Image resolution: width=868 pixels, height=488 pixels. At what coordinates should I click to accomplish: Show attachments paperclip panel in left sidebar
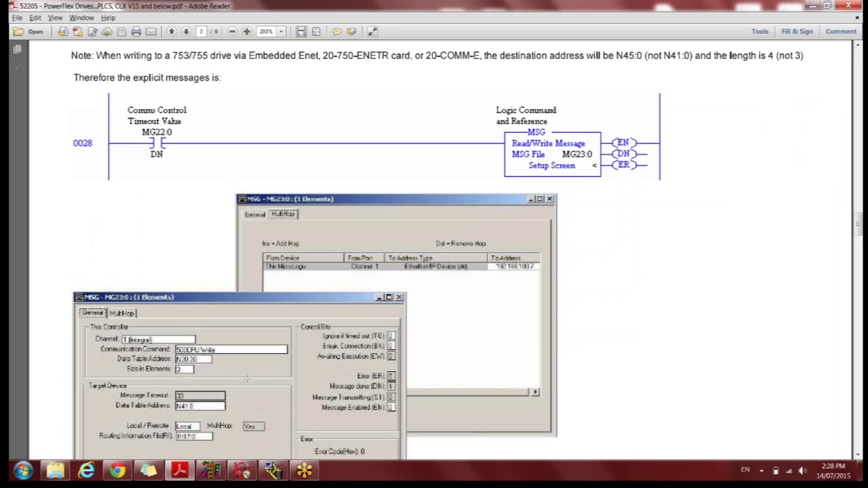click(x=17, y=68)
